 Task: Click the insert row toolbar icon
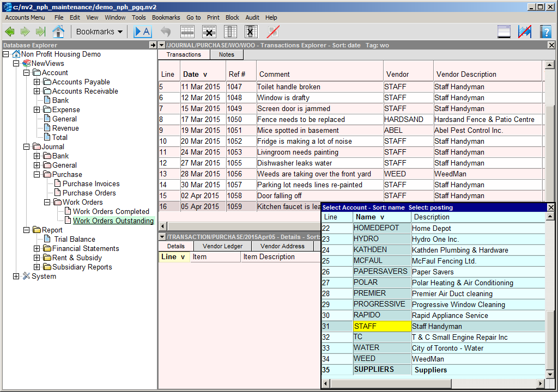tap(187, 32)
